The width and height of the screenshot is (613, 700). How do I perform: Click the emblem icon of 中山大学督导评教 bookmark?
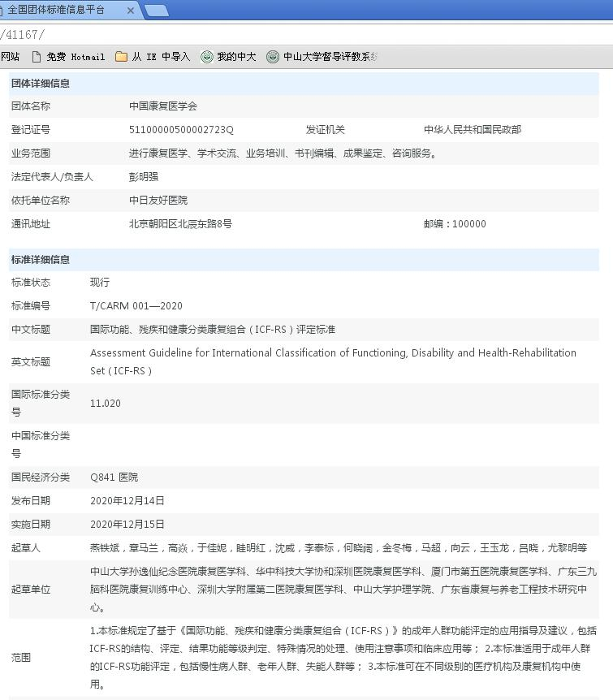(272, 57)
